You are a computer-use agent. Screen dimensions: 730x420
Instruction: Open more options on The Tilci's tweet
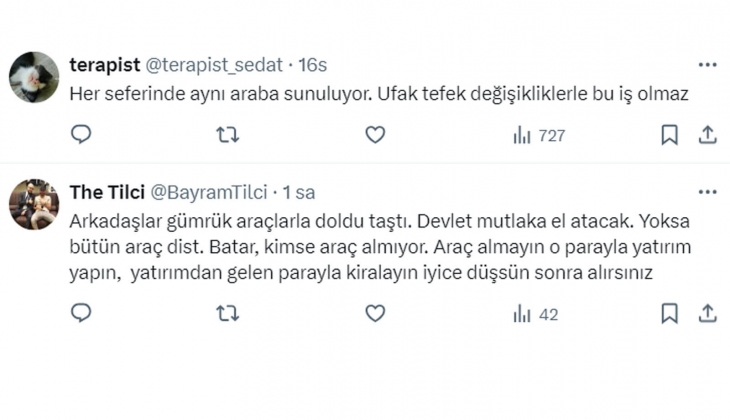click(707, 192)
